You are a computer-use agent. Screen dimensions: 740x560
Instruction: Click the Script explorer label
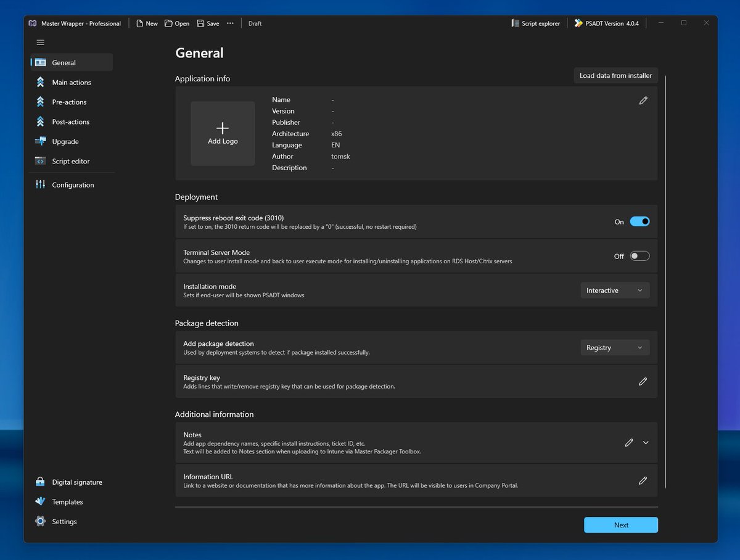coord(541,23)
